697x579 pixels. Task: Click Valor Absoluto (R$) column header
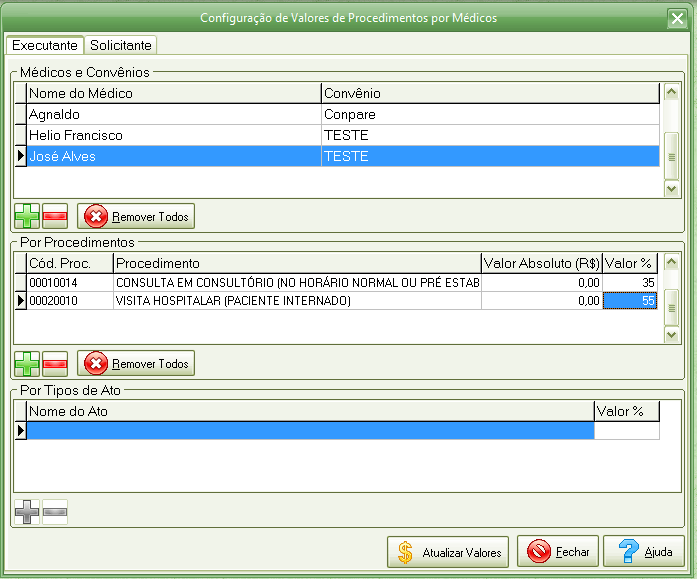[542, 263]
